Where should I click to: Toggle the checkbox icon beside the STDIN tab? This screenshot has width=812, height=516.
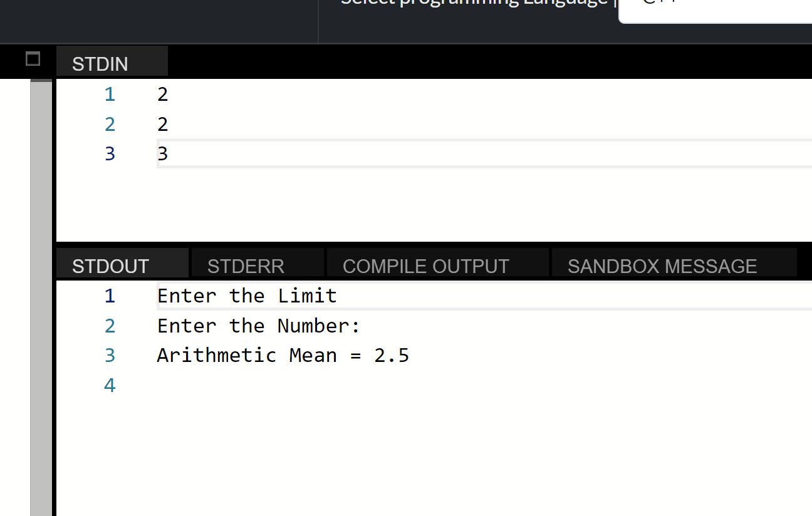[33, 59]
